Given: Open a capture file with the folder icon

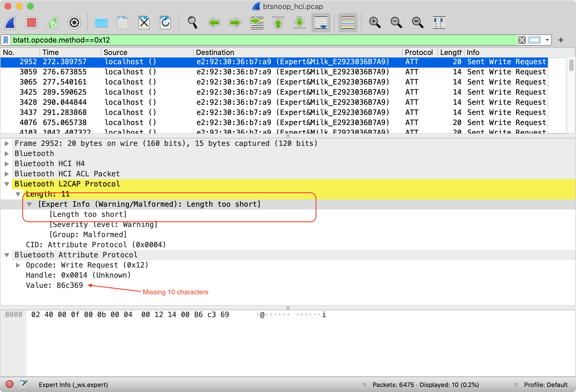Looking at the screenshot, I should [x=101, y=23].
